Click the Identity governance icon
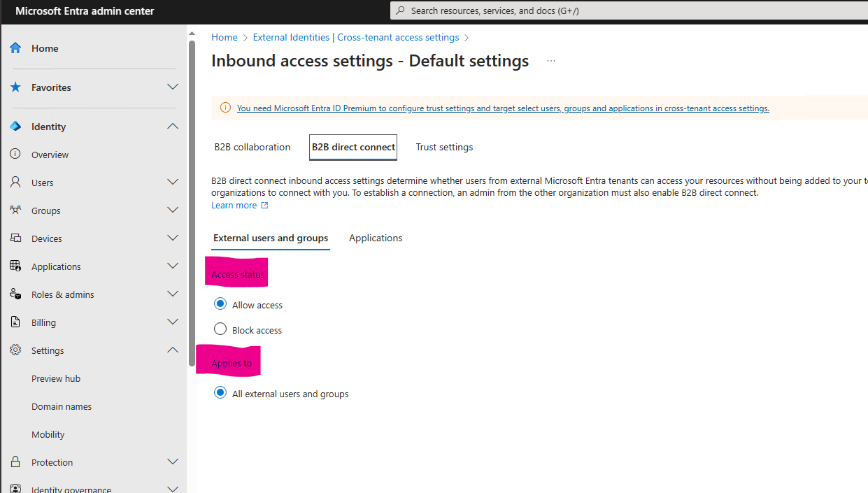The image size is (868, 493). (15, 489)
